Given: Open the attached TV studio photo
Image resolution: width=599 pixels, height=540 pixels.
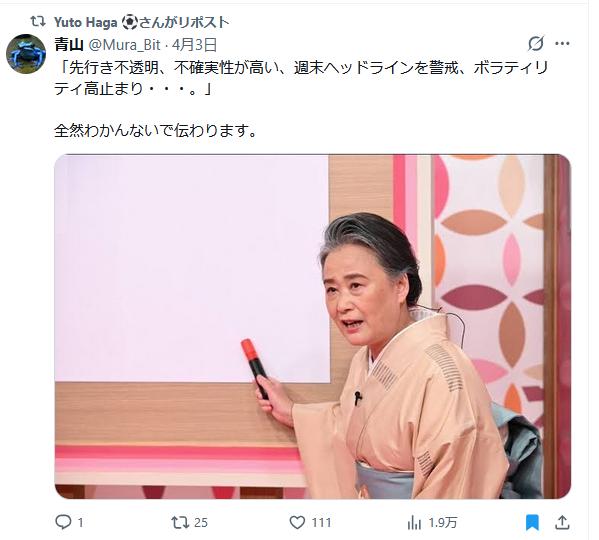Looking at the screenshot, I should (x=312, y=327).
